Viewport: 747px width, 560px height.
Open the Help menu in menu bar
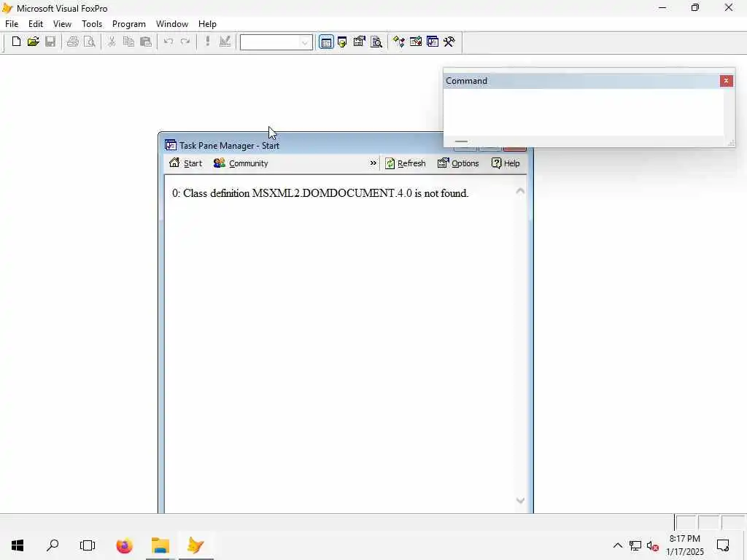tap(207, 24)
